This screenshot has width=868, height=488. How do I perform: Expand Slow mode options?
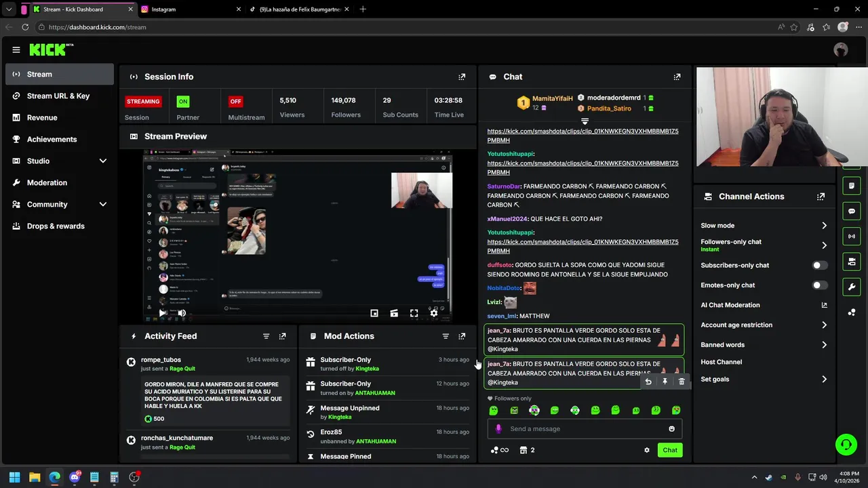(x=824, y=226)
